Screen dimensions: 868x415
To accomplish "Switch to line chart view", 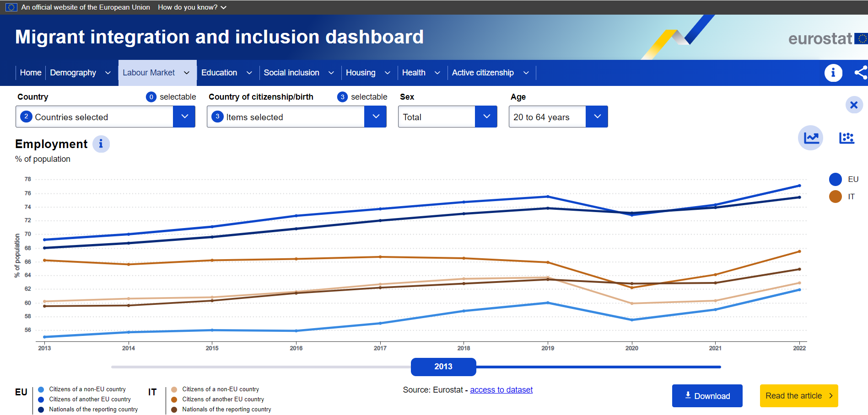I will click(x=810, y=138).
